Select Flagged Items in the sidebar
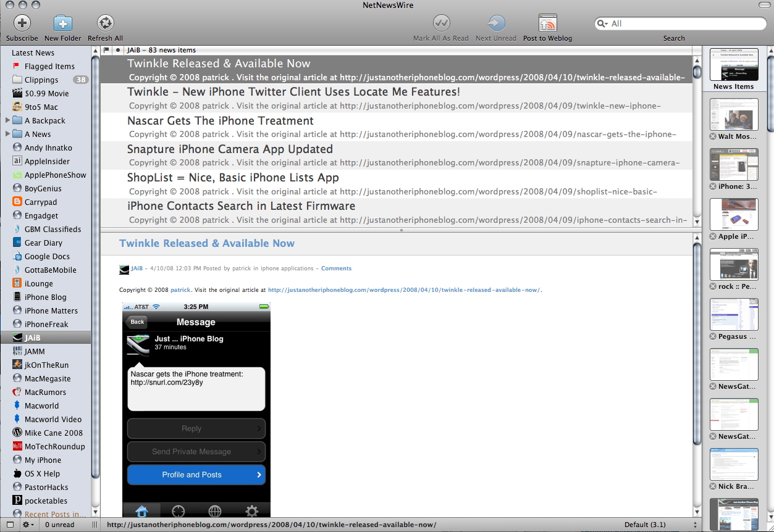Viewport: 774px width, 532px height. coord(49,66)
